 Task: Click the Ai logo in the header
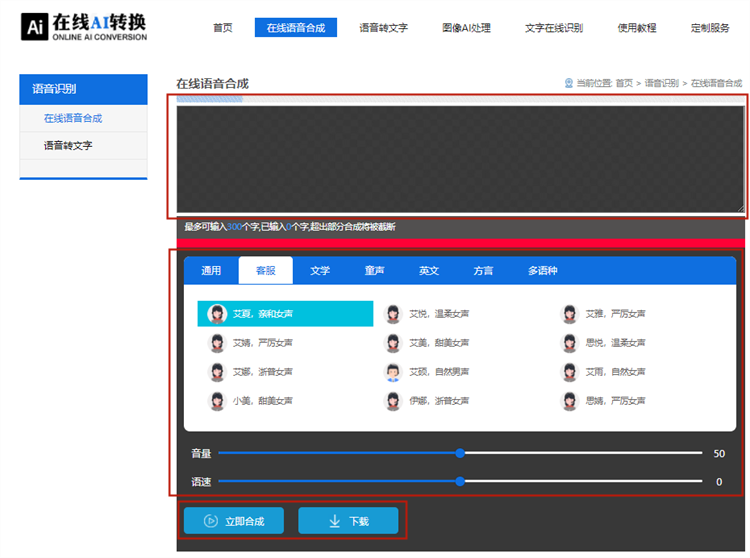(x=34, y=27)
